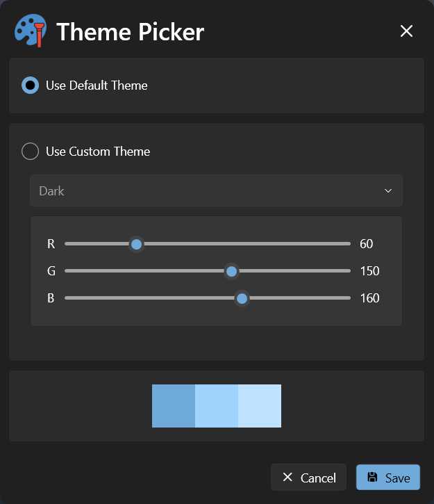Click the green value 150
The image size is (434, 504).
click(x=369, y=271)
